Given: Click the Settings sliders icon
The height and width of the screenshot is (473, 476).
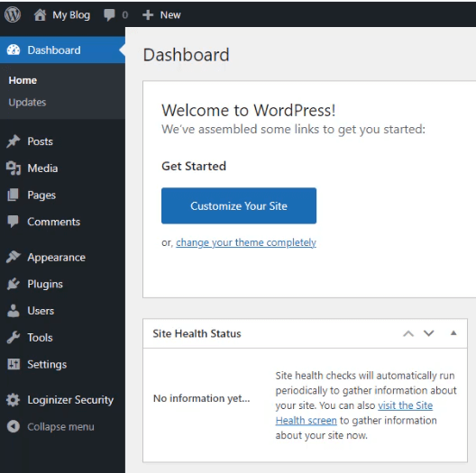Looking at the screenshot, I should [x=14, y=364].
